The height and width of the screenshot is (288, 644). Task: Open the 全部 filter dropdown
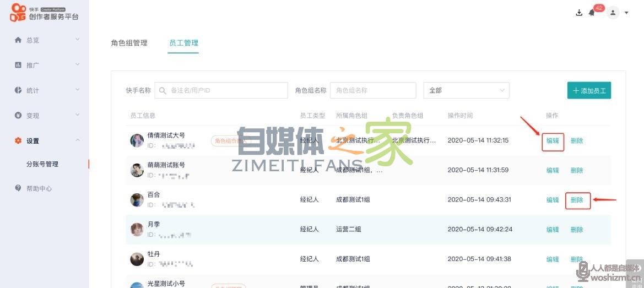pyautogui.click(x=466, y=90)
